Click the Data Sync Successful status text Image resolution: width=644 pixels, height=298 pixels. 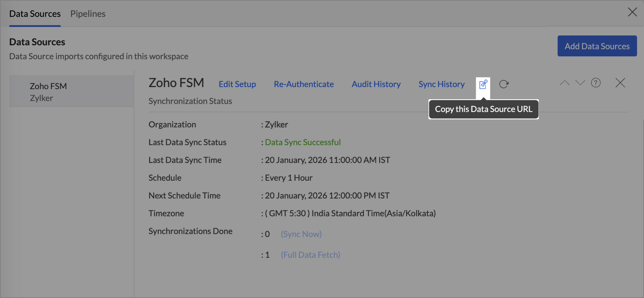coord(303,142)
